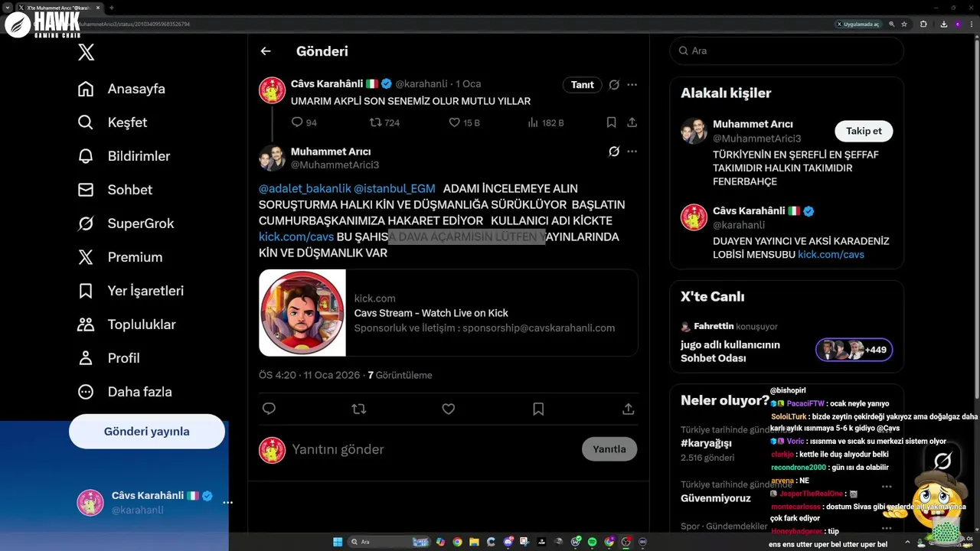
Task: Open Spotify from the taskbar
Action: pos(592,542)
